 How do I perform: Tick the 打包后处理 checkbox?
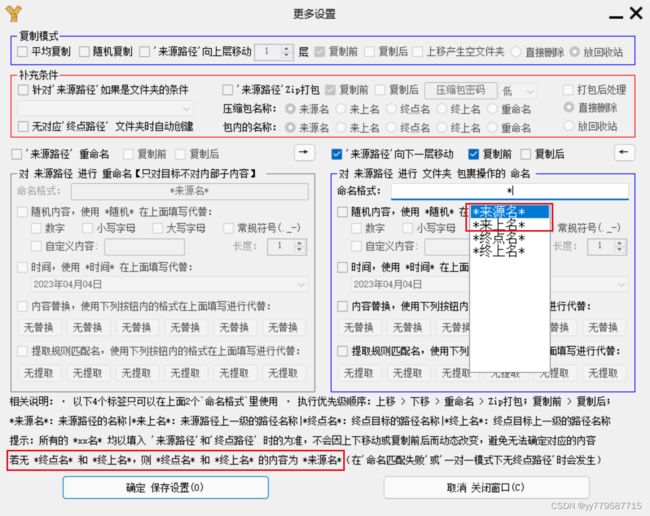(x=568, y=90)
